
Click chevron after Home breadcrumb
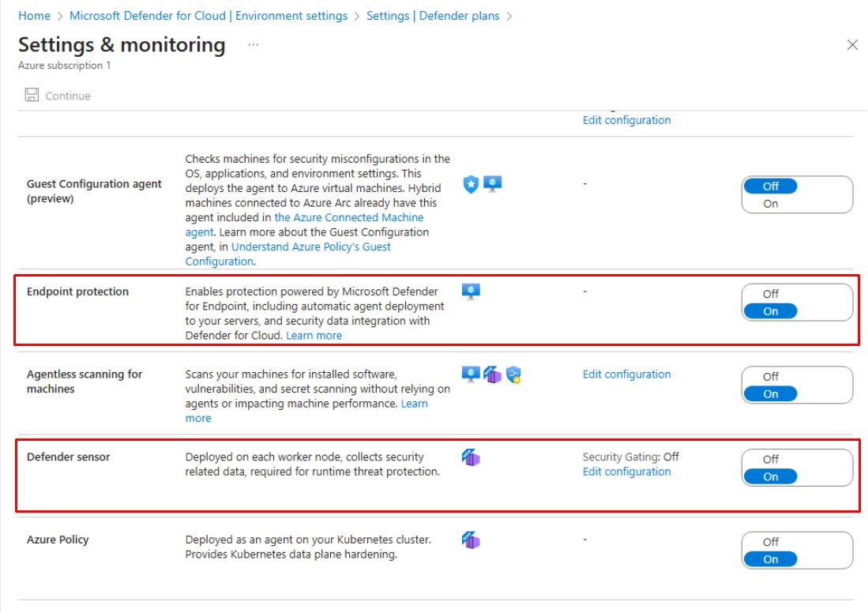point(60,16)
